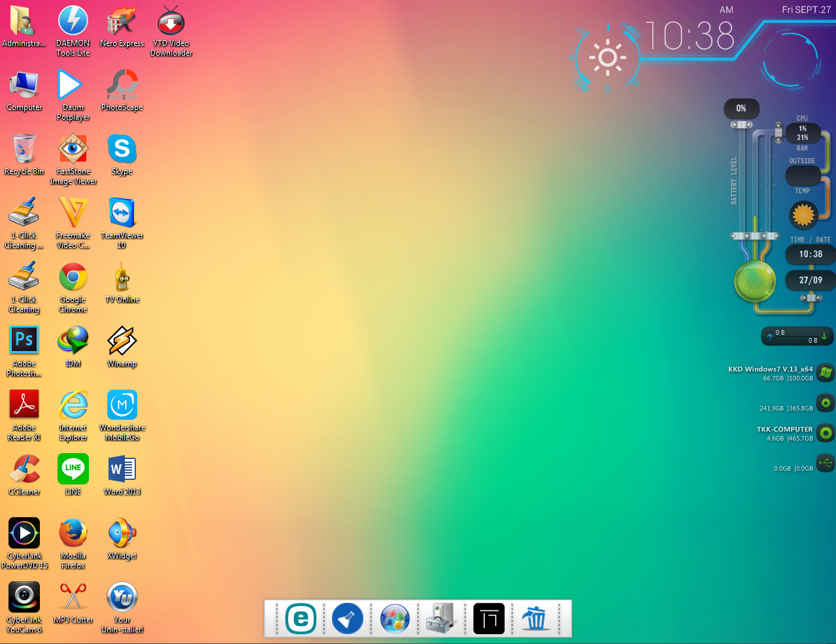
Task: Launch Daum Potplayer
Action: (71, 86)
